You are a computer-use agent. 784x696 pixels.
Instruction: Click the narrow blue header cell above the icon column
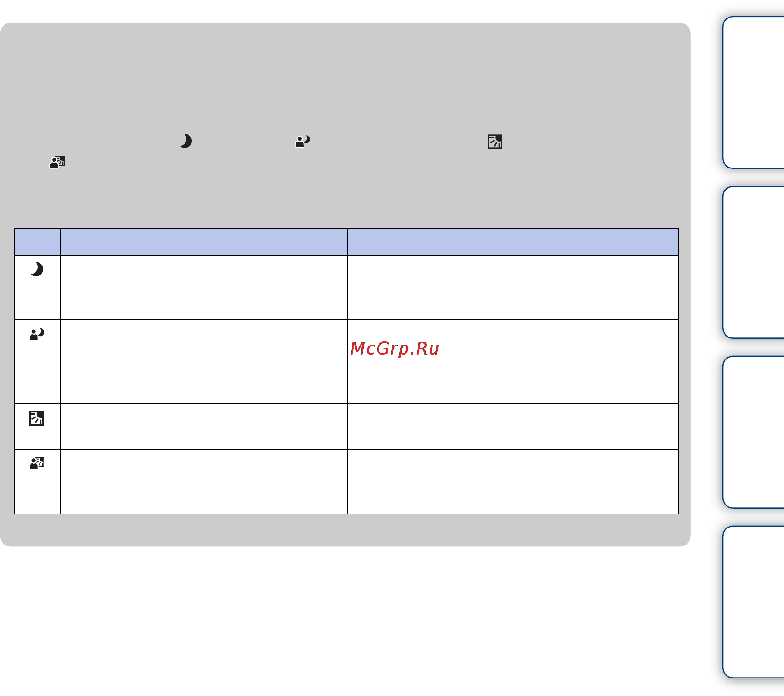pyautogui.click(x=37, y=242)
